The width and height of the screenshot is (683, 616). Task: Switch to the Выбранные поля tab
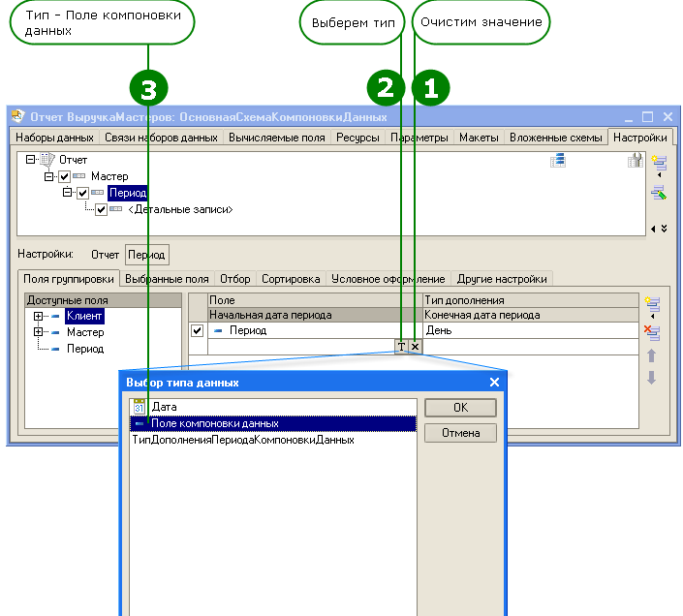[167, 279]
